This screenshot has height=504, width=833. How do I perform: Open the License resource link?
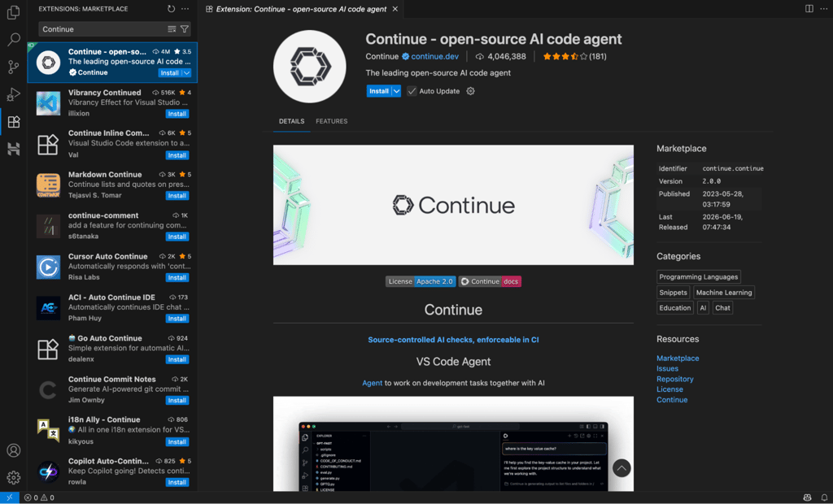[669, 389]
